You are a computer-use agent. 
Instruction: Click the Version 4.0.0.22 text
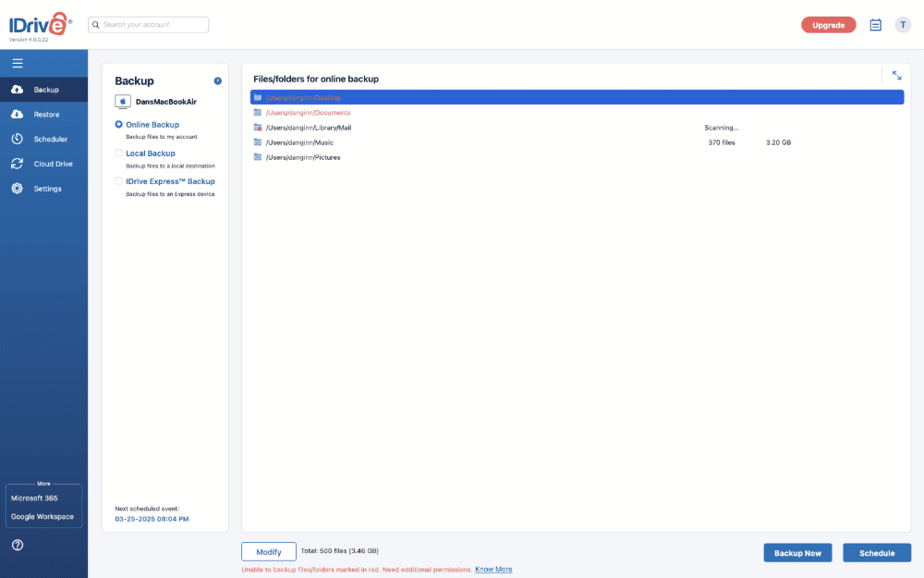click(x=29, y=40)
